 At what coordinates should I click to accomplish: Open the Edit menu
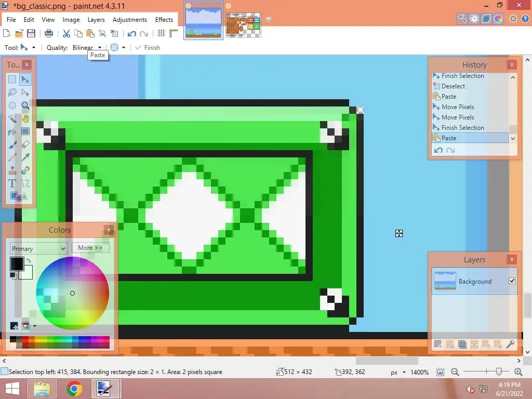(29, 20)
